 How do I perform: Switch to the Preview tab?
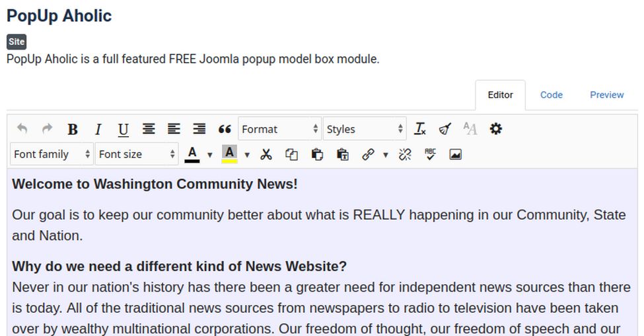tap(606, 95)
